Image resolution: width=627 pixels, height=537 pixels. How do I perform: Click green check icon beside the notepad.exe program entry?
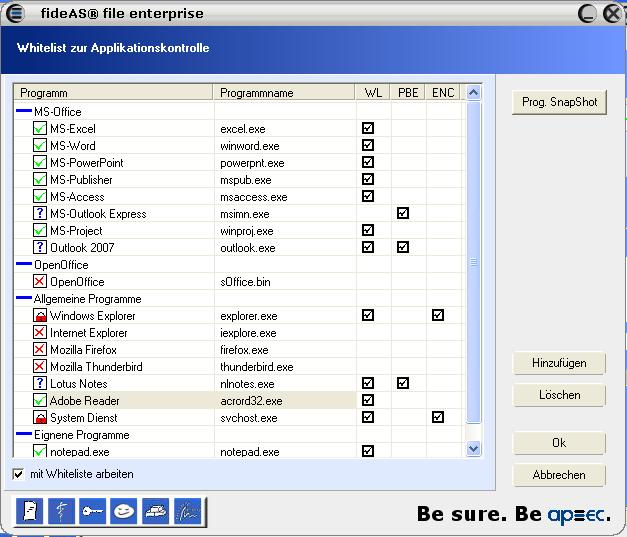tap(40, 451)
